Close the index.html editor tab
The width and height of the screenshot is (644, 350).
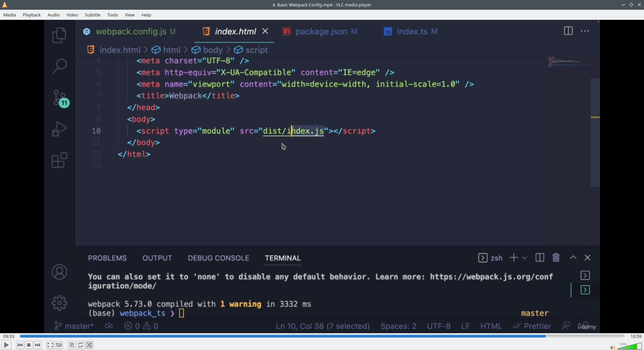pyautogui.click(x=265, y=31)
